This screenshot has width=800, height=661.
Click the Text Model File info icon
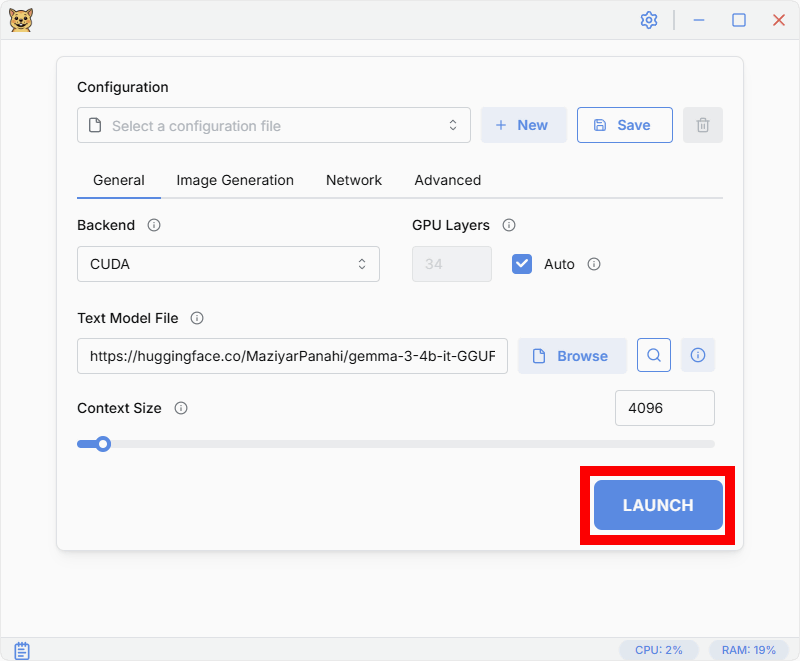[197, 318]
